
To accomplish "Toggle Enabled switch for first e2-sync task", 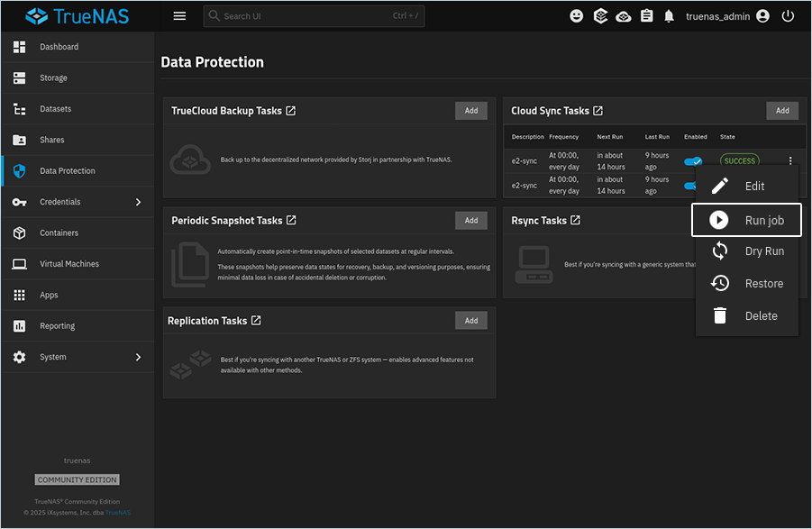I will coord(693,161).
